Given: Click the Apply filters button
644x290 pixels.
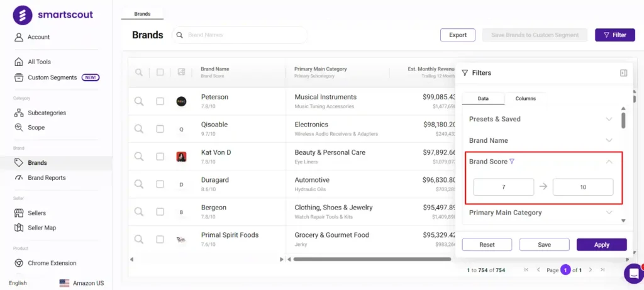Looking at the screenshot, I should 602,245.
